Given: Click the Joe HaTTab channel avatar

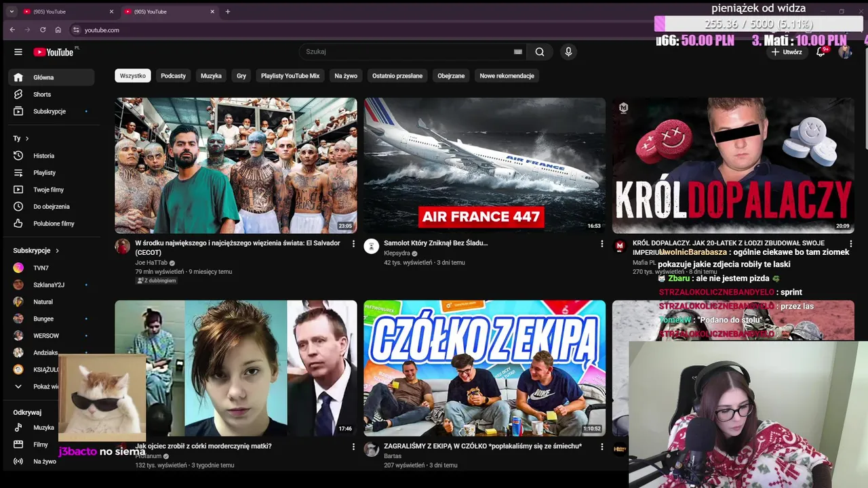Looking at the screenshot, I should (122, 246).
